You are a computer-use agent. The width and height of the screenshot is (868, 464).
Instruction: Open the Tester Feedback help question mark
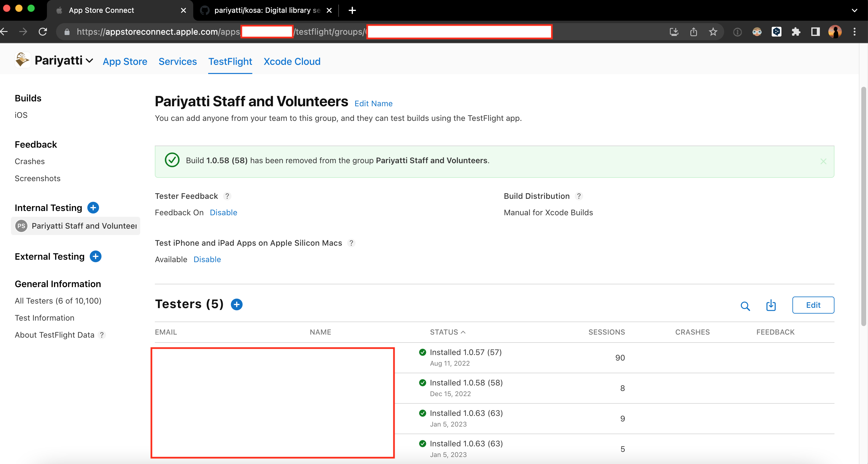pos(227,196)
